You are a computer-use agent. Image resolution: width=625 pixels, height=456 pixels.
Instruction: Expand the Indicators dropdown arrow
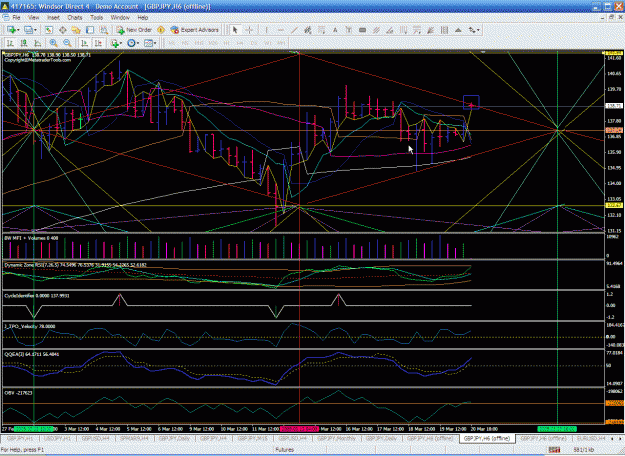[x=121, y=43]
